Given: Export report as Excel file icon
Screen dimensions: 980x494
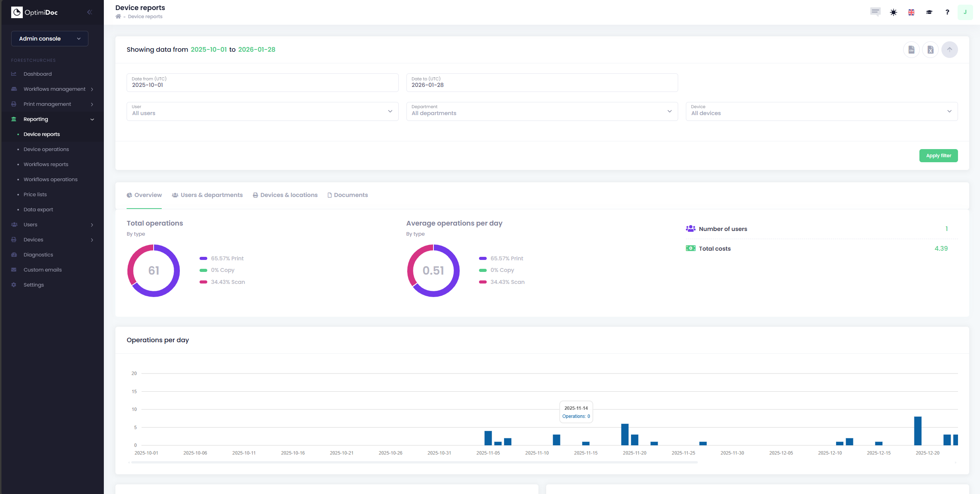Looking at the screenshot, I should tap(930, 50).
